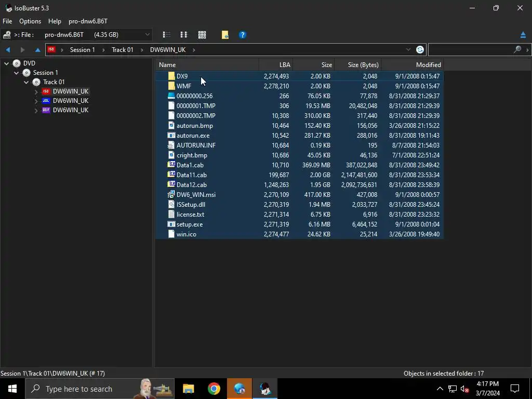This screenshot has width=532, height=399.
Task: Click the autorun.bmp image icon
Action: 171,125
